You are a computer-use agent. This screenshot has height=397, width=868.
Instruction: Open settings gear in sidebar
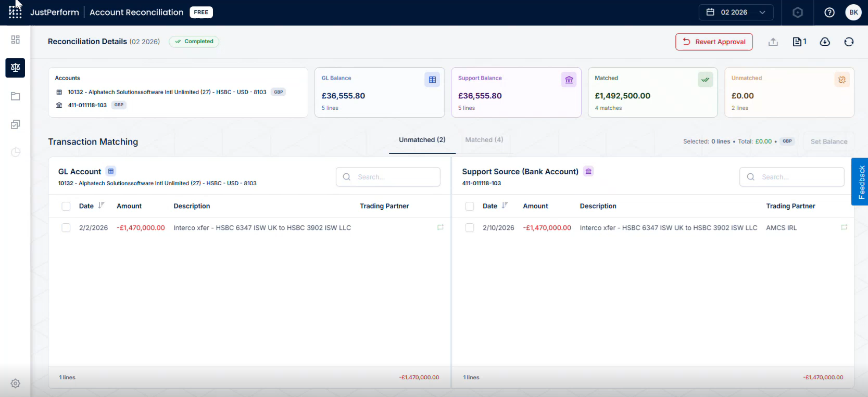tap(16, 383)
